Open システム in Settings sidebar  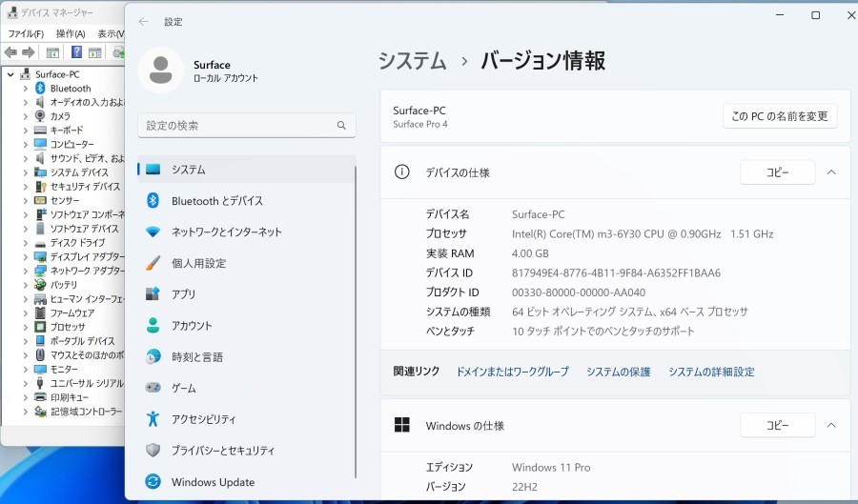click(246, 170)
